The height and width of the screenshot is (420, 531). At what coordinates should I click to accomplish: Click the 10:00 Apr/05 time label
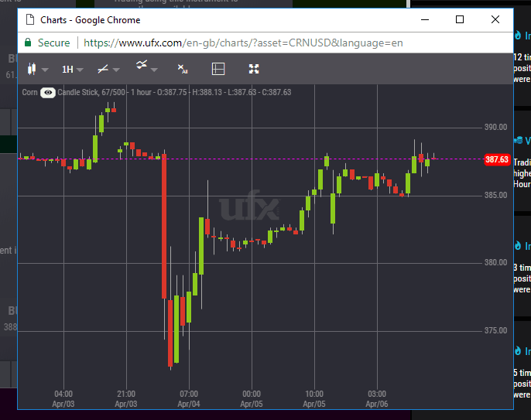[314, 399]
